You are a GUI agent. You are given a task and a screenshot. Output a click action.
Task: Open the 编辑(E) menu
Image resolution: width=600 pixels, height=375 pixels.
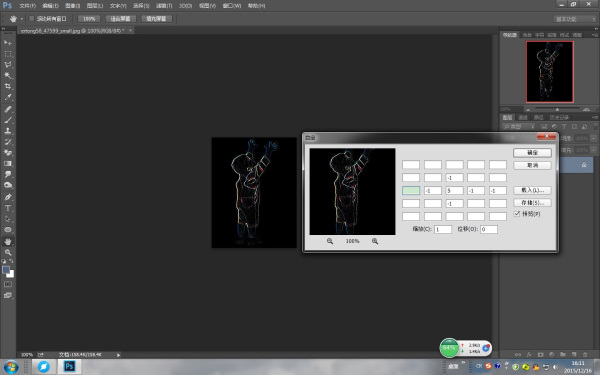click(x=50, y=6)
